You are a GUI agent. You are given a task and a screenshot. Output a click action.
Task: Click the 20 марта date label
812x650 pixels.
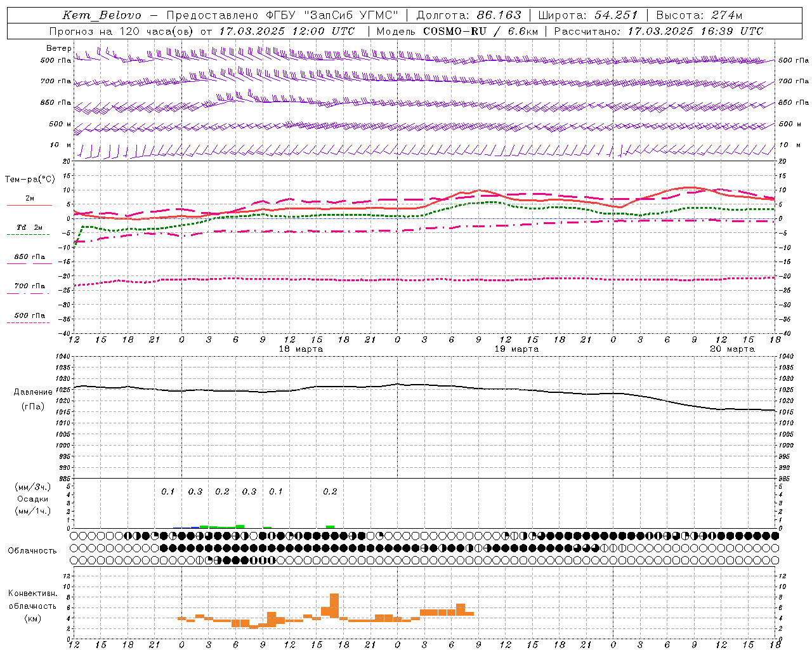733,349
